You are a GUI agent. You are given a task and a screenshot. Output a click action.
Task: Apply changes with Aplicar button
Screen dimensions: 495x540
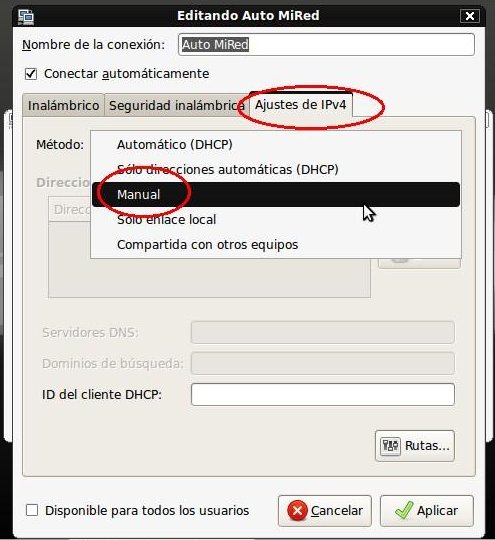(427, 511)
